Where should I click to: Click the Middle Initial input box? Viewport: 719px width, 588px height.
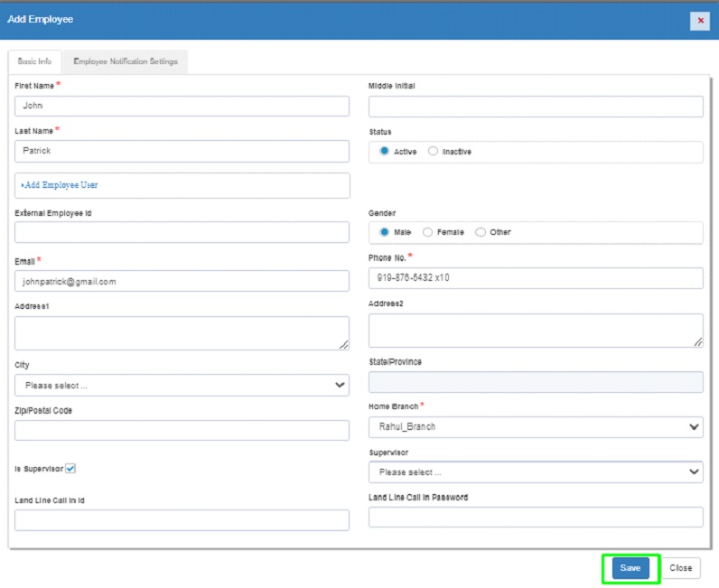tap(535, 107)
